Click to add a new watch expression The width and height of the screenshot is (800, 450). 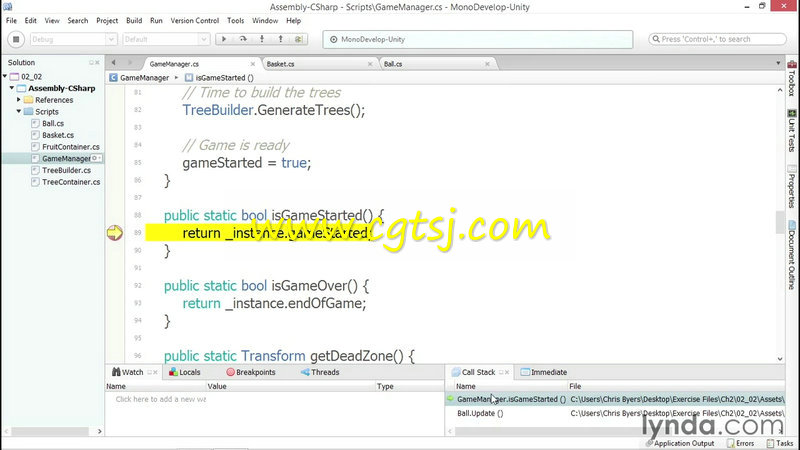pyautogui.click(x=160, y=399)
